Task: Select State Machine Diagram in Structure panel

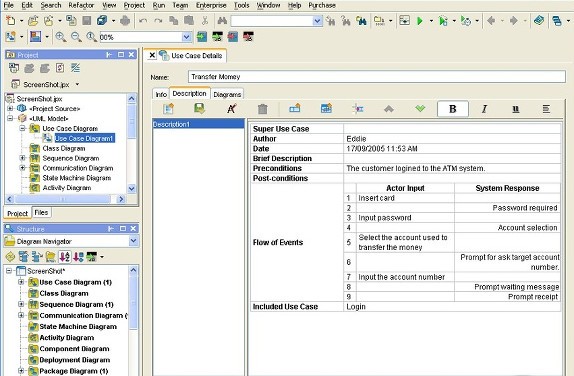Action: tap(78, 327)
